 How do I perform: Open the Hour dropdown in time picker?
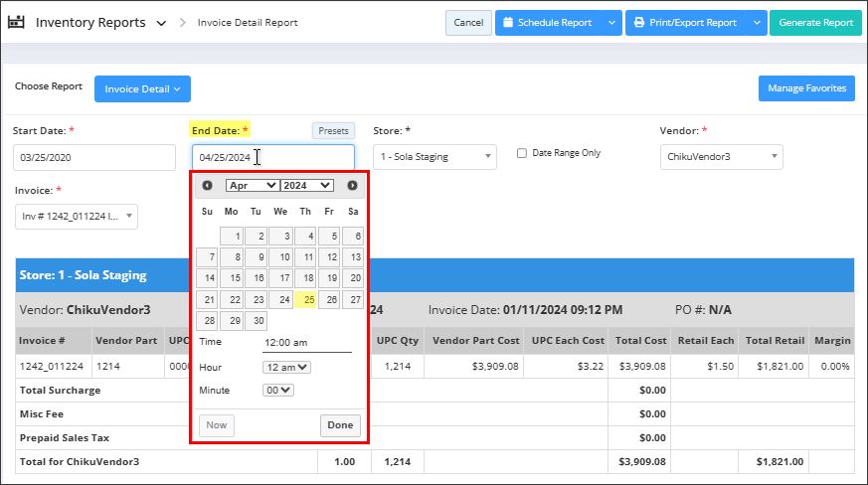click(286, 367)
